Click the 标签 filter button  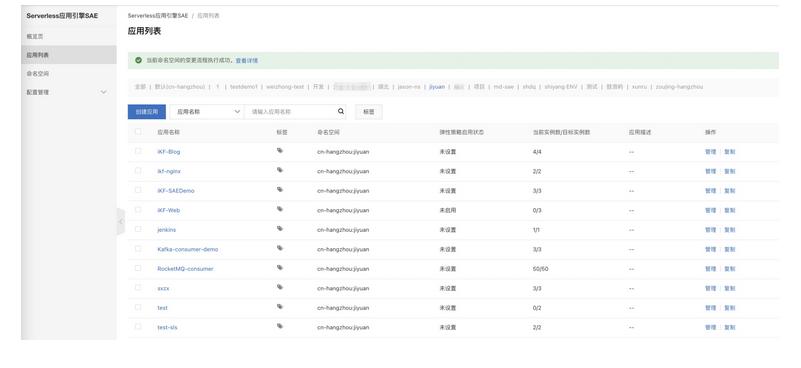(x=368, y=112)
